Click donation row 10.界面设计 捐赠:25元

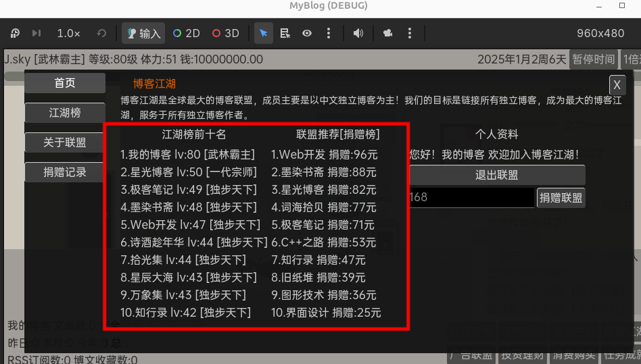point(326,313)
